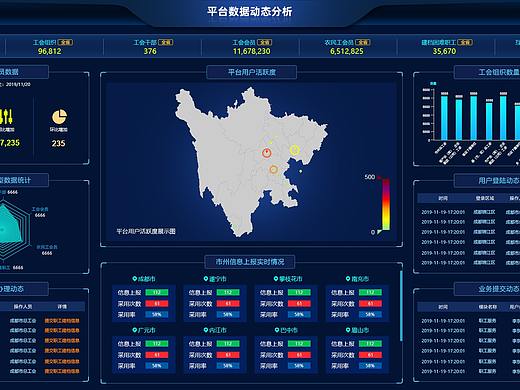The image size is (520, 390).
Task: Click the location pin beside 巴中市
Action: [x=277, y=330]
